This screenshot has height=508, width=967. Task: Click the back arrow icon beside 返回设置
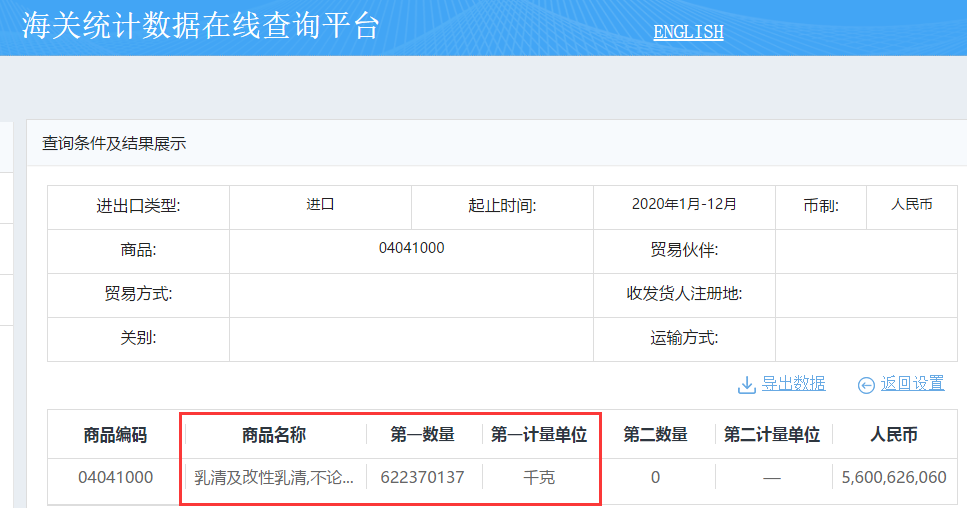pyautogui.click(x=866, y=385)
